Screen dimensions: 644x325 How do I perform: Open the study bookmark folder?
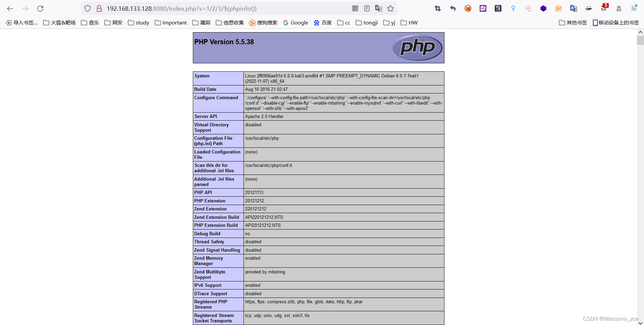[139, 23]
